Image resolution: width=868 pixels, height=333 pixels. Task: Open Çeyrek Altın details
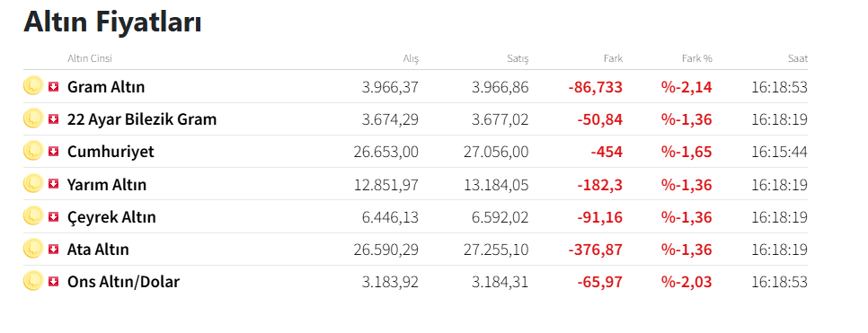pyautogui.click(x=111, y=217)
